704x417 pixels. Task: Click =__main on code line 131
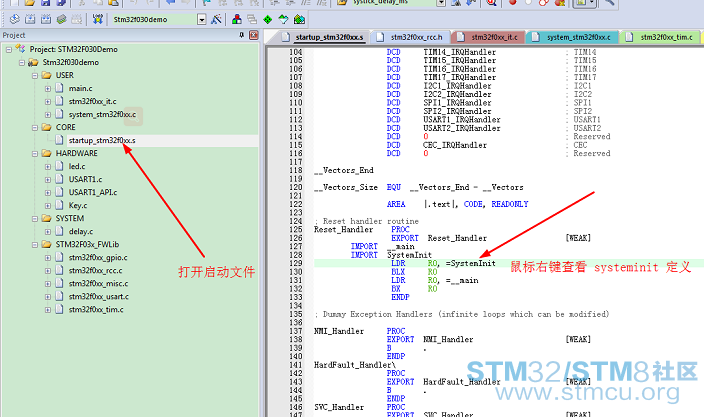point(462,280)
